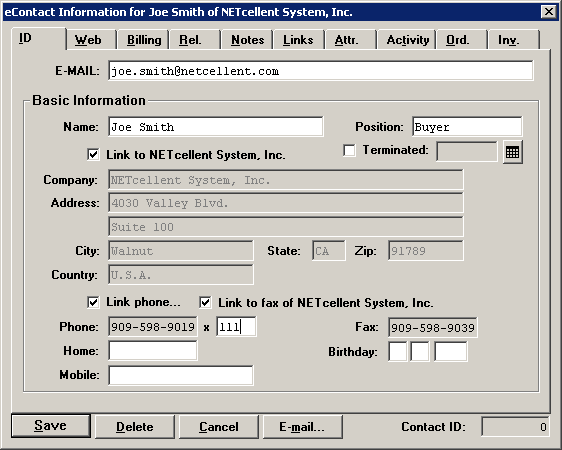
Task: Open the Terminated date calendar picker
Action: (x=513, y=152)
